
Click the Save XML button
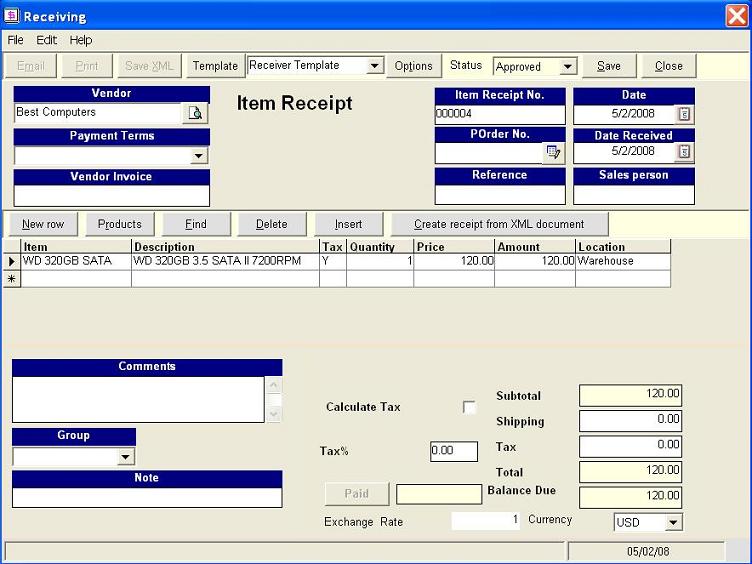149,66
